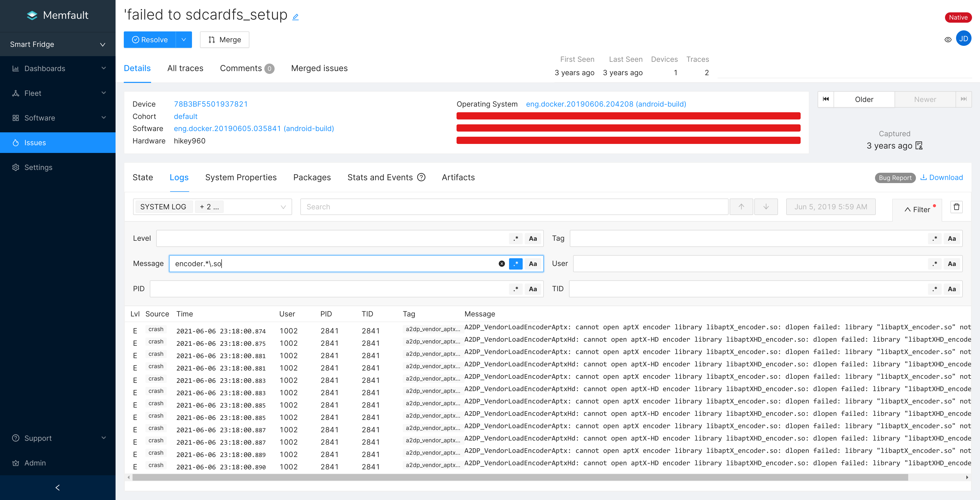This screenshot has height=500, width=980.
Task: Toggle regex mode on Message filter
Action: [x=516, y=264]
